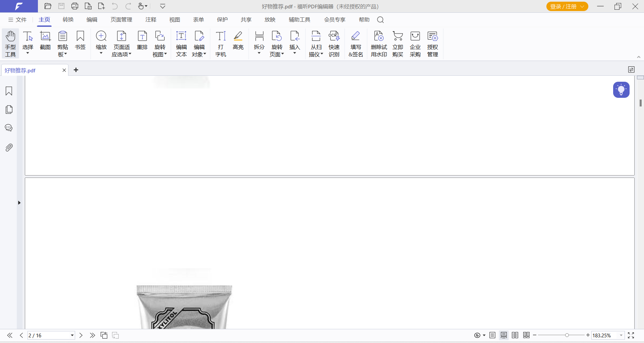Image resolution: width=644 pixels, height=343 pixels.
Task: Click the Undo arrow icon
Action: tap(115, 6)
